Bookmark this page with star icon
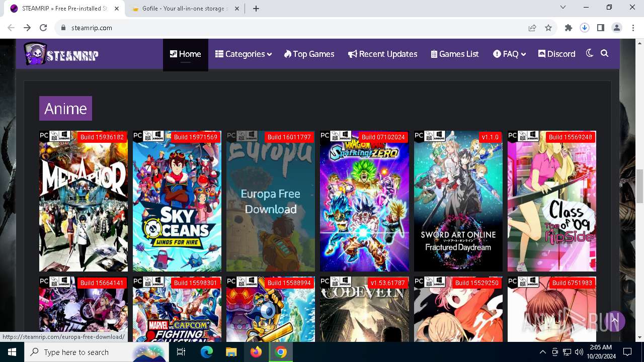The image size is (644, 362). tap(548, 28)
